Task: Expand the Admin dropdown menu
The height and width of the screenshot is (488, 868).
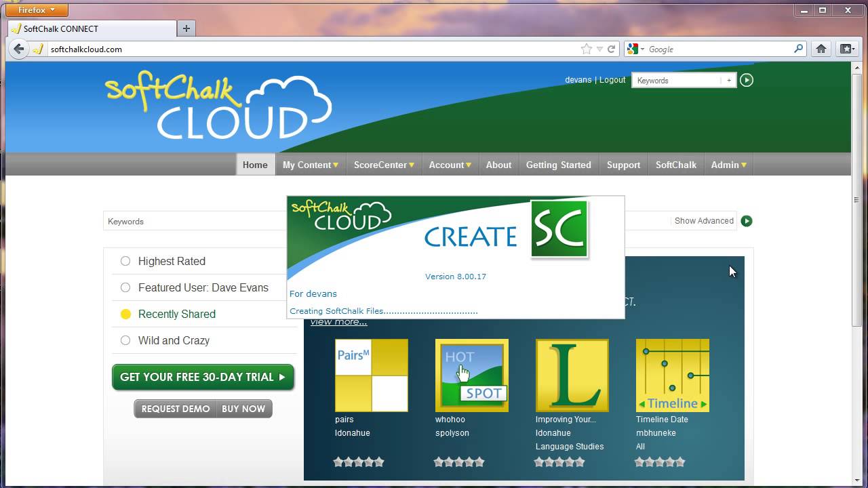Action: pyautogui.click(x=729, y=165)
